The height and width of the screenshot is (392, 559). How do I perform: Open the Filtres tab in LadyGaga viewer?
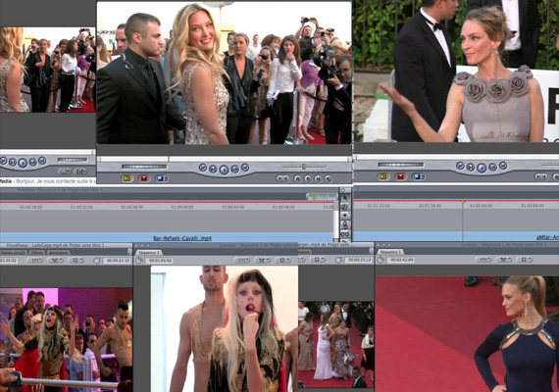point(36,252)
